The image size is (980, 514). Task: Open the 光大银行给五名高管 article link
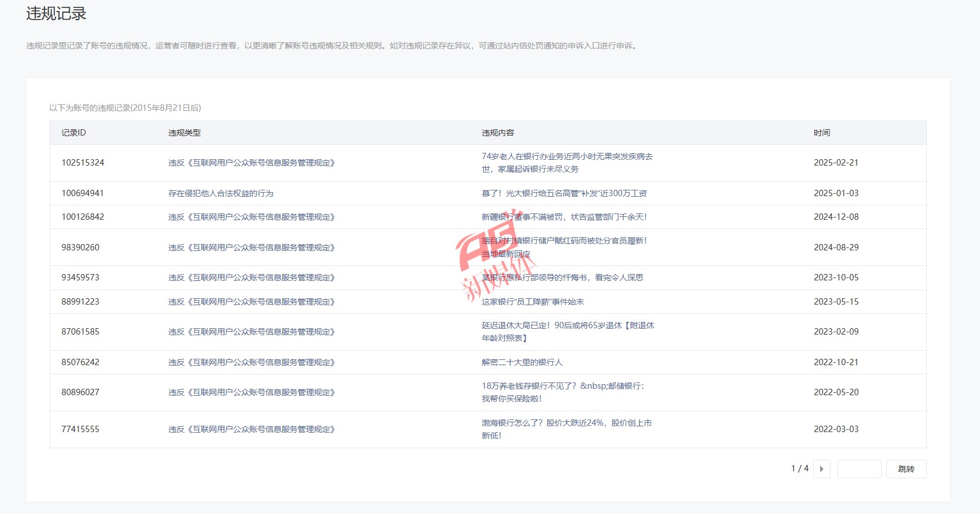[x=564, y=193]
